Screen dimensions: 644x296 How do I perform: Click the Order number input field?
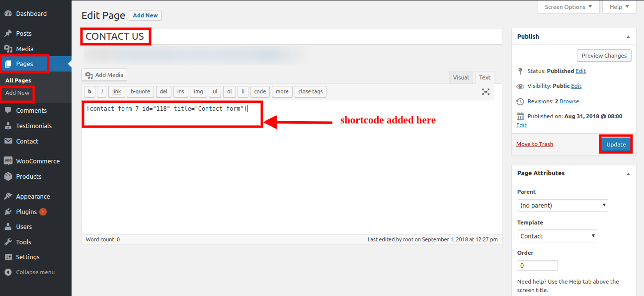click(x=537, y=266)
